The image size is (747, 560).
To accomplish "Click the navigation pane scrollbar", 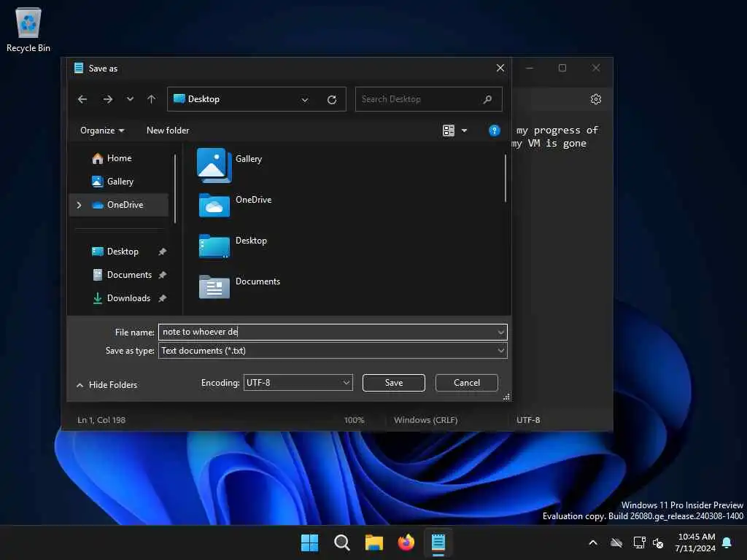I will [175, 189].
